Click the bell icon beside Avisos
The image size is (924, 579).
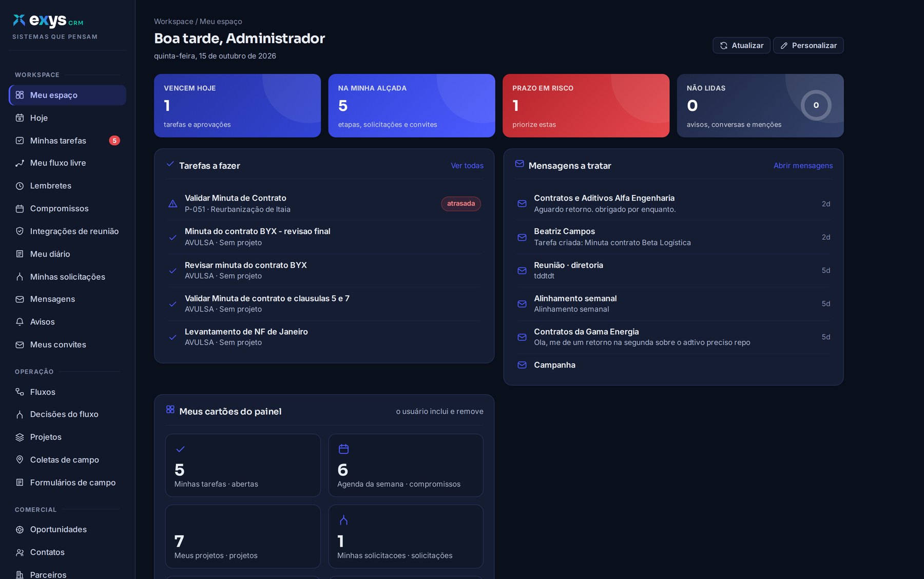20,322
